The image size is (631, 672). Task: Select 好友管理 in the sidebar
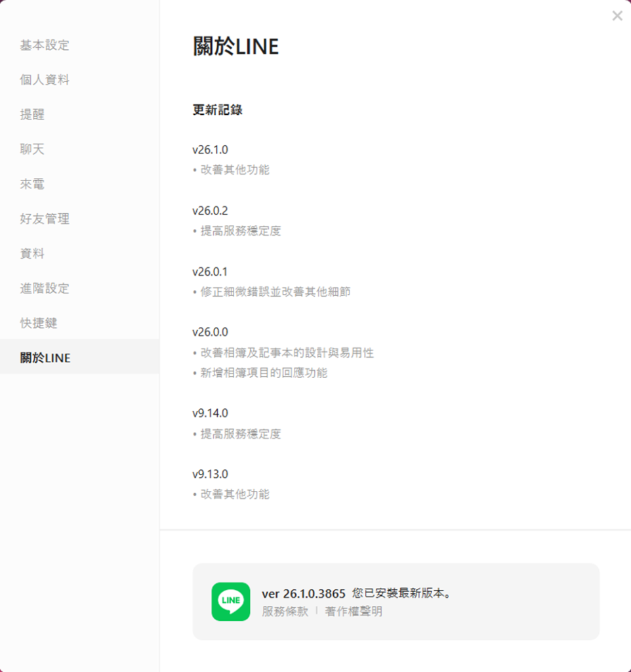pyautogui.click(x=45, y=219)
